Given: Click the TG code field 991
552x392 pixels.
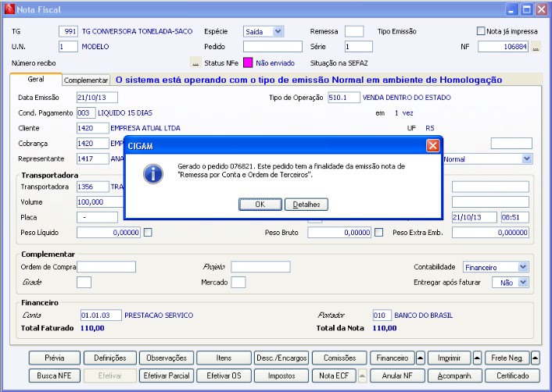Looking at the screenshot, I should tap(68, 31).
